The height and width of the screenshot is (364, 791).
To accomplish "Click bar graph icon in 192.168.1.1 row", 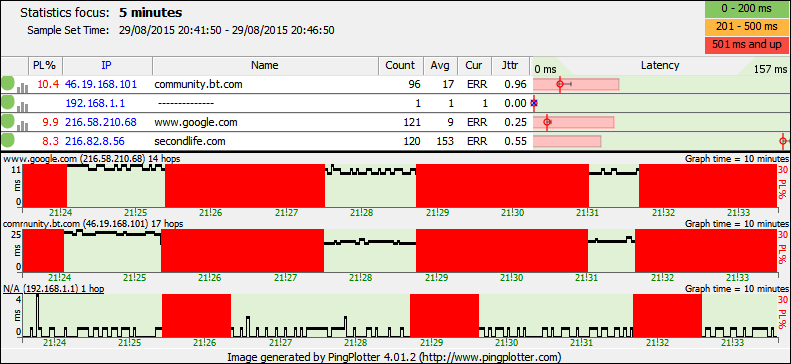I will [x=22, y=107].
